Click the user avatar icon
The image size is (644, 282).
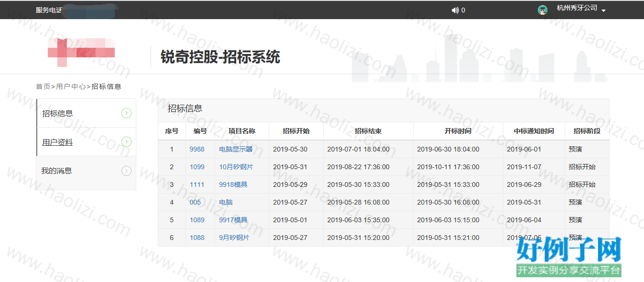tap(542, 10)
